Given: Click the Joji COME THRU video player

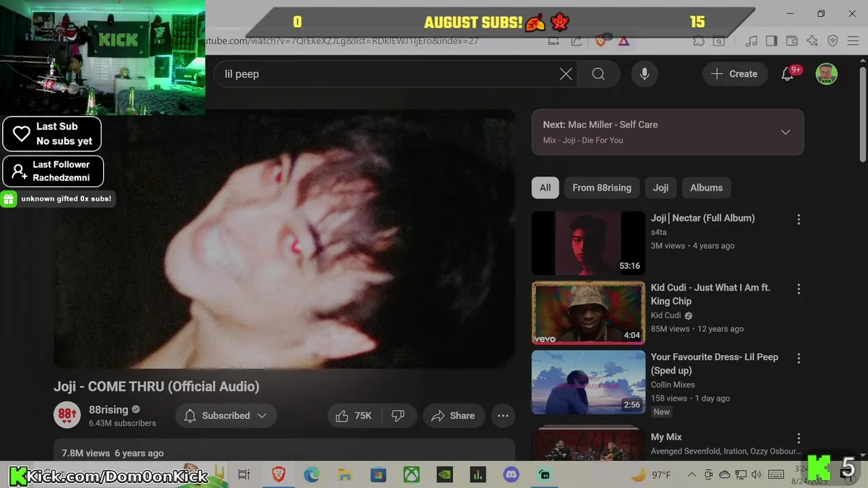Looking at the screenshot, I should click(x=284, y=239).
